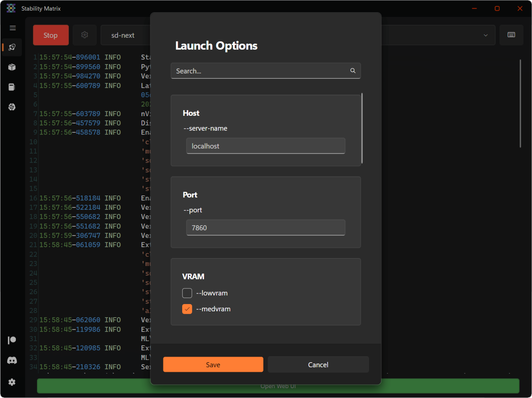Open the model browser sidebar icon

tap(12, 107)
